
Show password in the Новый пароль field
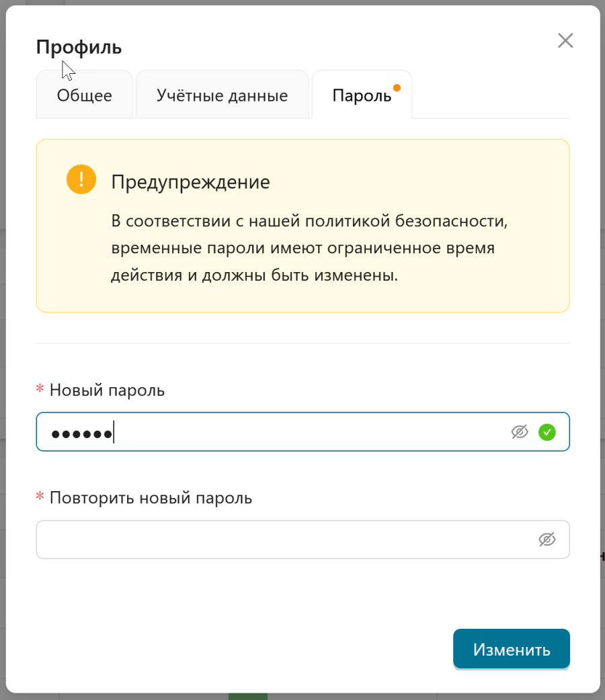coord(520,432)
